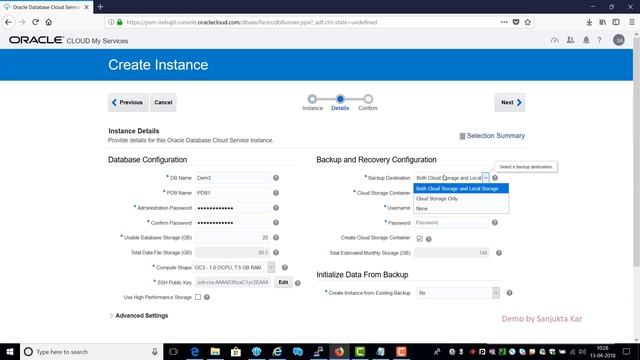Open page actions three-dot menu

(504, 22)
